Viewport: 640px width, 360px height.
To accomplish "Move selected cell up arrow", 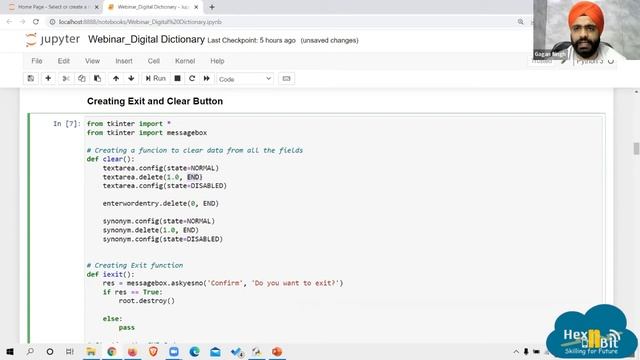I will tap(116, 78).
